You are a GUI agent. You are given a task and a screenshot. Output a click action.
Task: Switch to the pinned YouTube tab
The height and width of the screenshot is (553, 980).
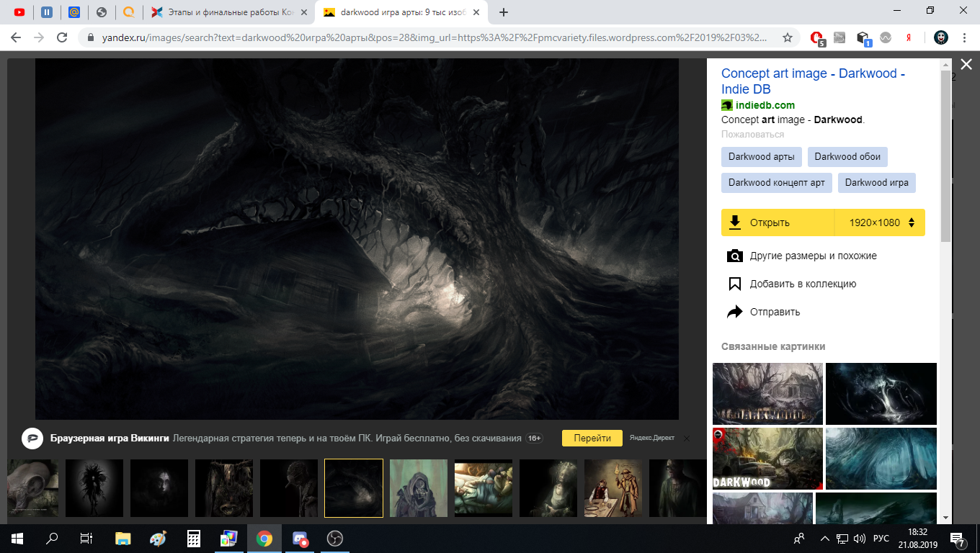click(x=19, y=12)
